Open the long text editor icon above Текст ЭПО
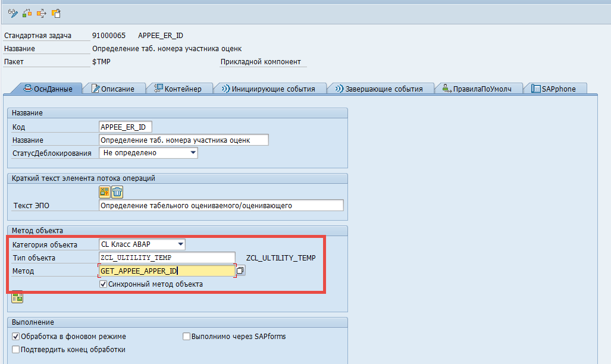The width and height of the screenshot is (611, 364). (x=104, y=192)
